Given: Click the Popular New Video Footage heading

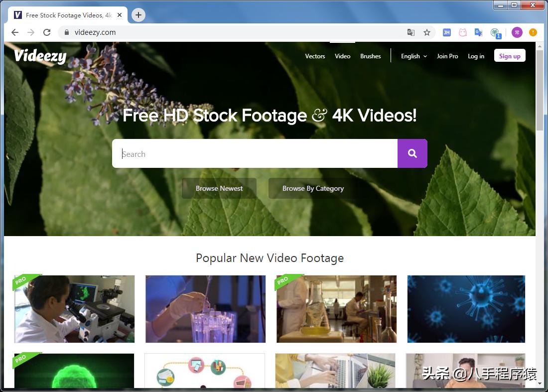Looking at the screenshot, I should click(x=270, y=258).
